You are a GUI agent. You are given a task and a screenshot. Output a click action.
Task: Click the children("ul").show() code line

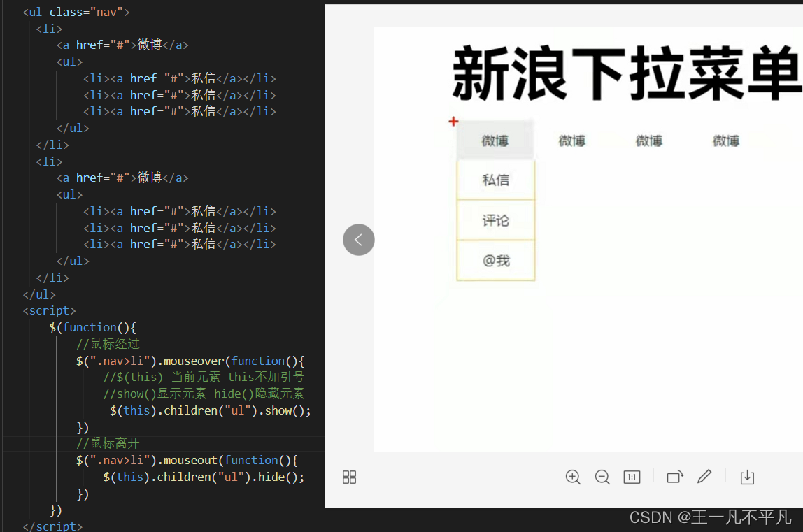210,410
